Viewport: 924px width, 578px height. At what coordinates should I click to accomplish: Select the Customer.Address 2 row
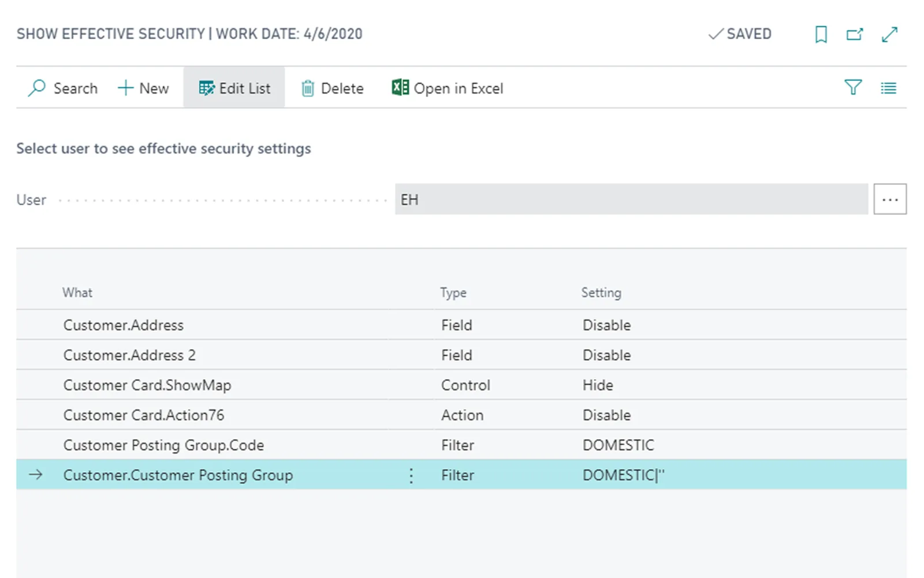coord(461,355)
